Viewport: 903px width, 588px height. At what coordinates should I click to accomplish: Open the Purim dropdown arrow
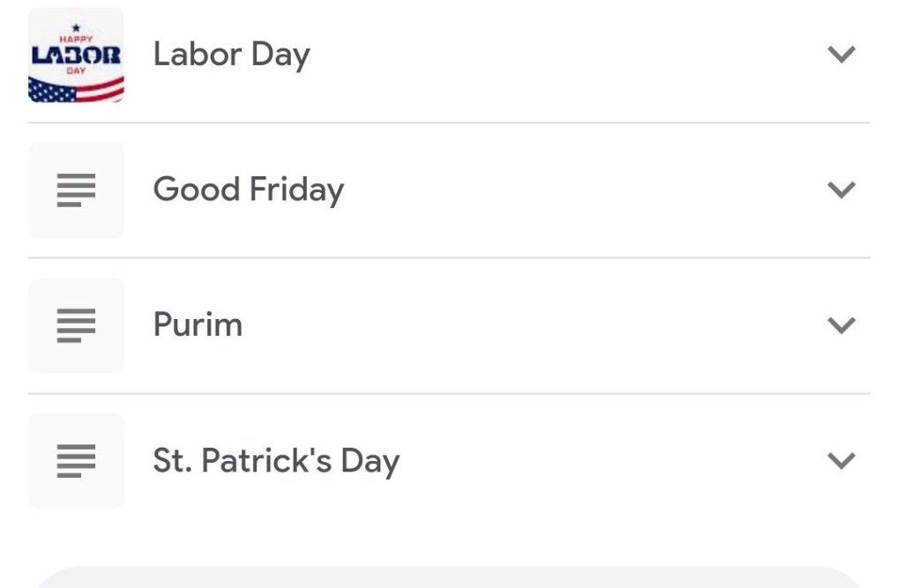point(842,325)
